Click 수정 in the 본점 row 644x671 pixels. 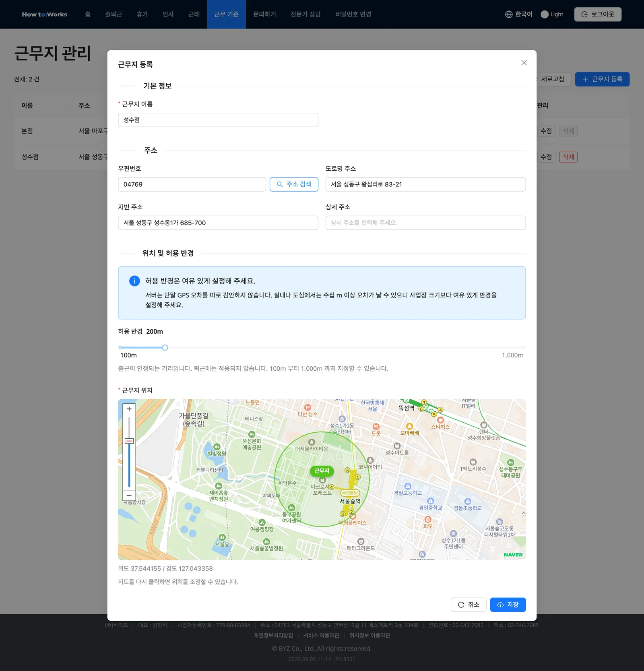point(546,131)
